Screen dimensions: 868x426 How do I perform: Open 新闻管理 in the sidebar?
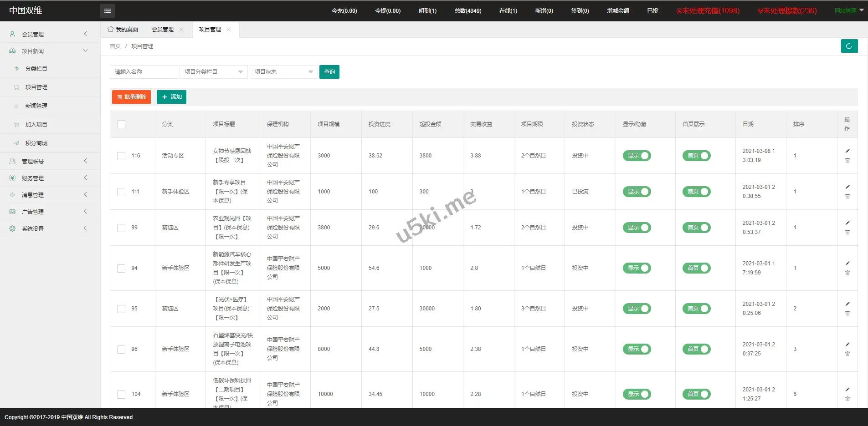[x=36, y=106]
